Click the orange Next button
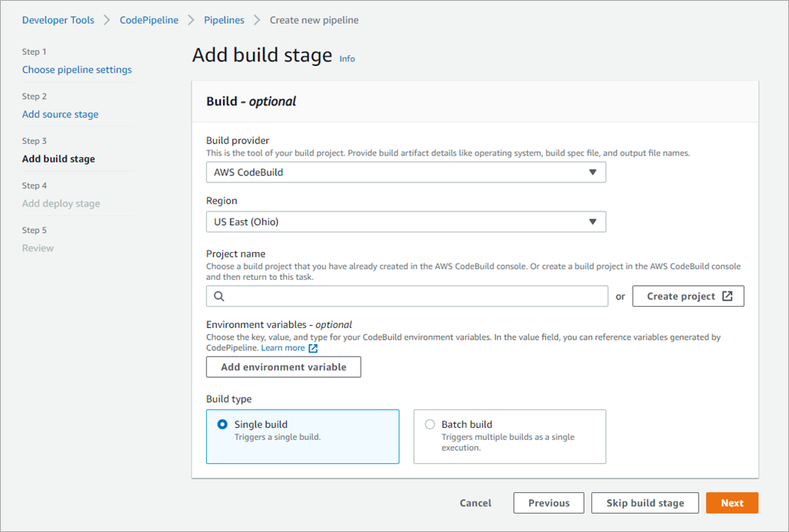Image resolution: width=789 pixels, height=532 pixels. 731,503
